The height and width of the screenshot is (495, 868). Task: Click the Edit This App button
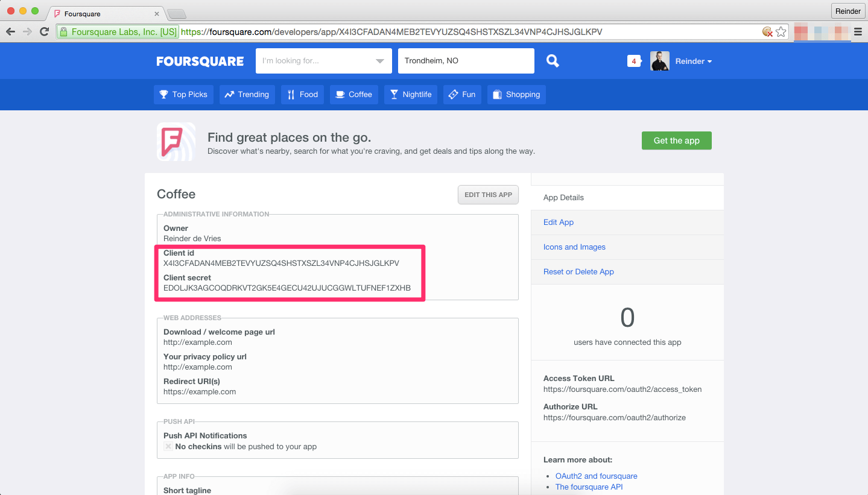tap(488, 195)
